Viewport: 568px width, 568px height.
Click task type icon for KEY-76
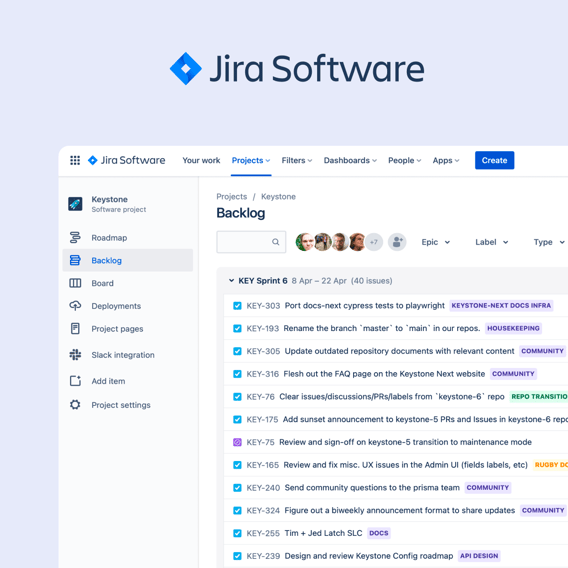(237, 397)
